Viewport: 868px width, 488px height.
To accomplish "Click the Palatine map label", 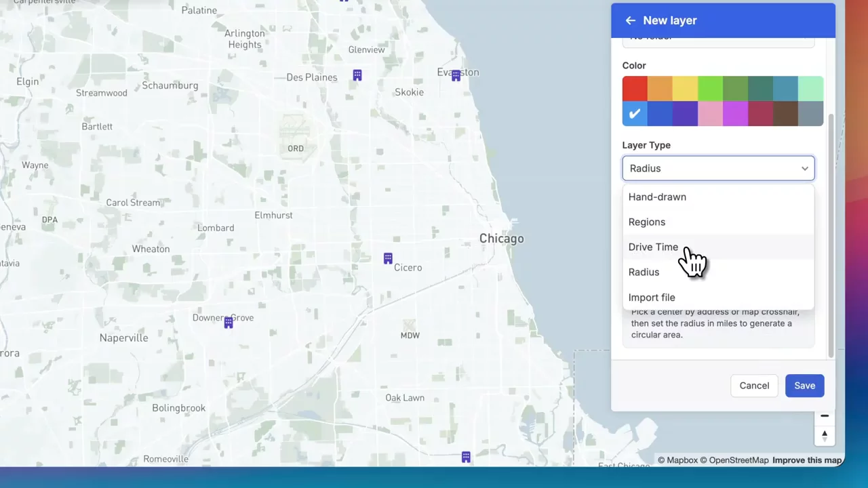I will point(199,10).
